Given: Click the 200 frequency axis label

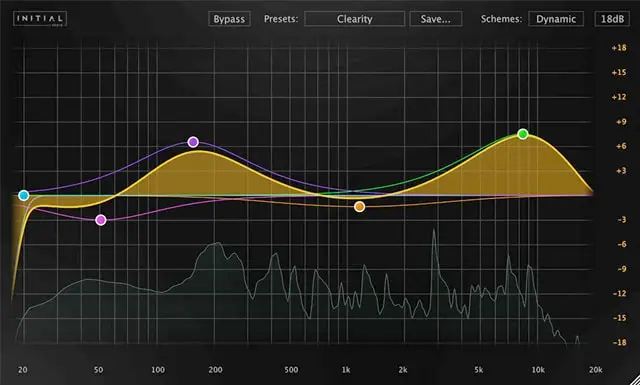Looking at the screenshot, I should coord(216,370).
